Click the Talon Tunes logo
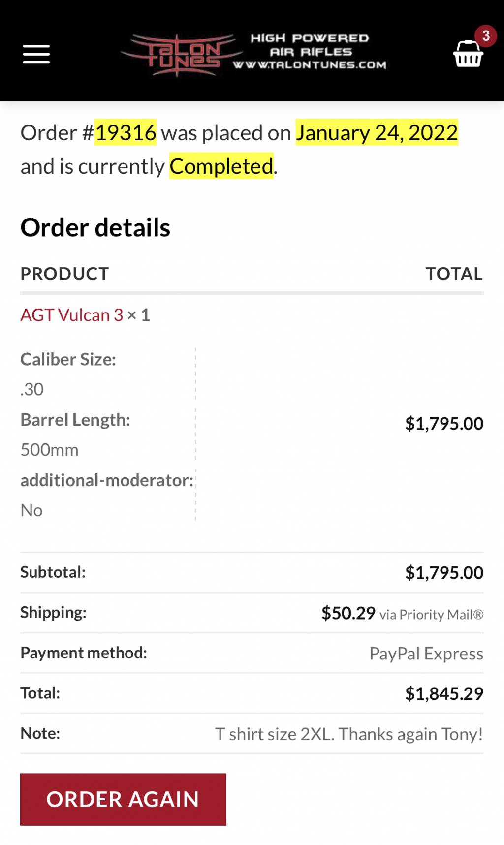Viewport: 504px width, 845px height. coord(182,55)
